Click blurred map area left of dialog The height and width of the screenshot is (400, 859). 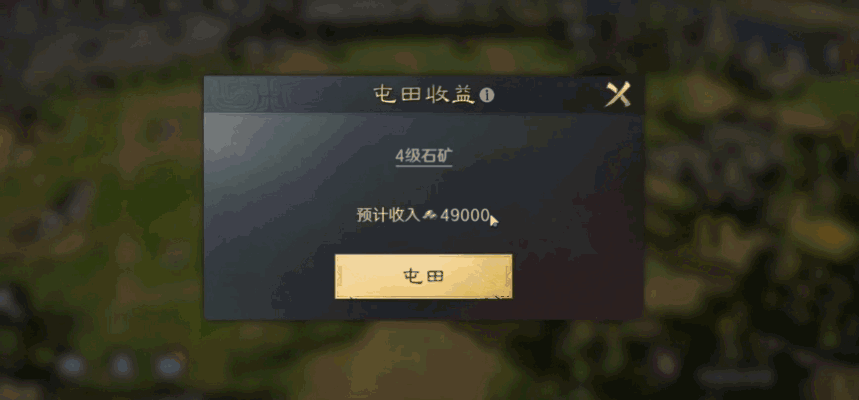(101, 197)
